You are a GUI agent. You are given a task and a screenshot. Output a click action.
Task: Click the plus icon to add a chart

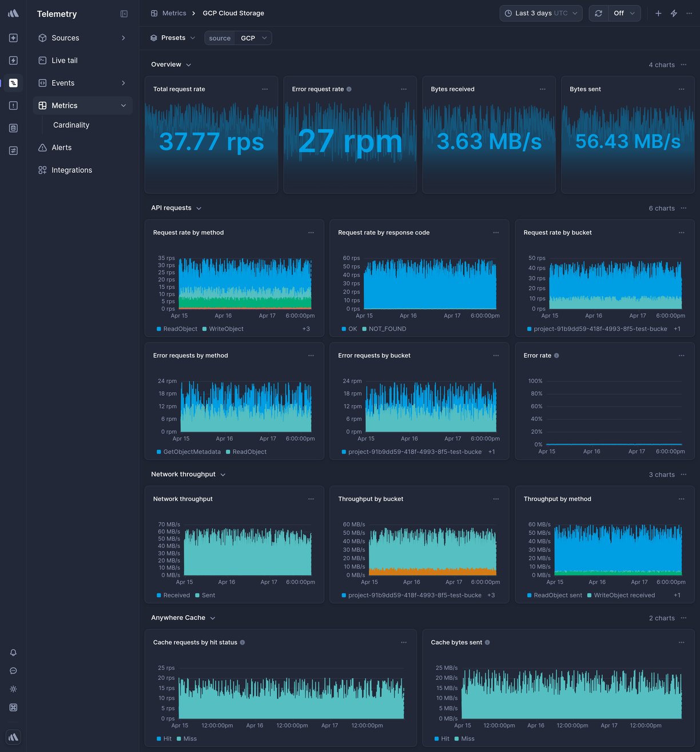(658, 13)
